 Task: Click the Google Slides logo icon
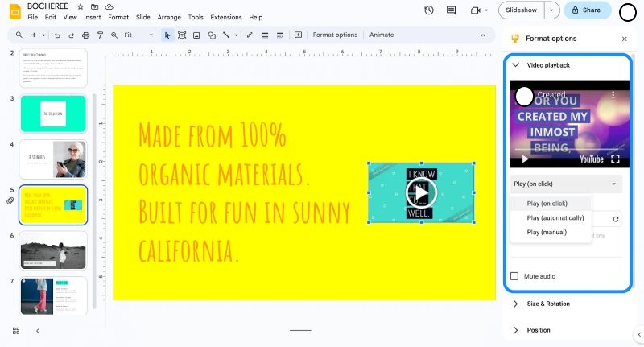(x=14, y=11)
